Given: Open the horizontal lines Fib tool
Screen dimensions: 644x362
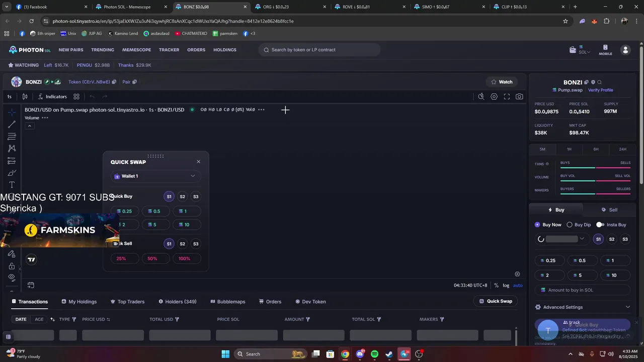Looking at the screenshot, I should click(12, 136).
